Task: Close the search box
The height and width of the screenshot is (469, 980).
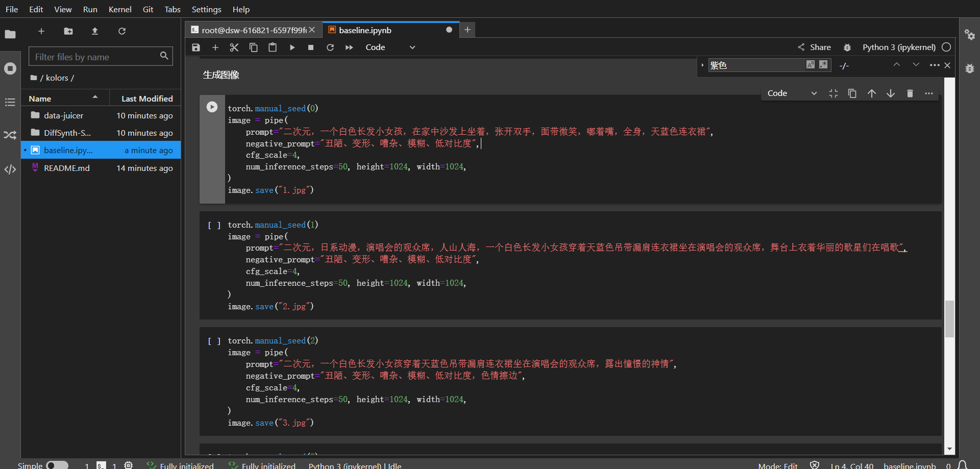Action: tap(947, 65)
